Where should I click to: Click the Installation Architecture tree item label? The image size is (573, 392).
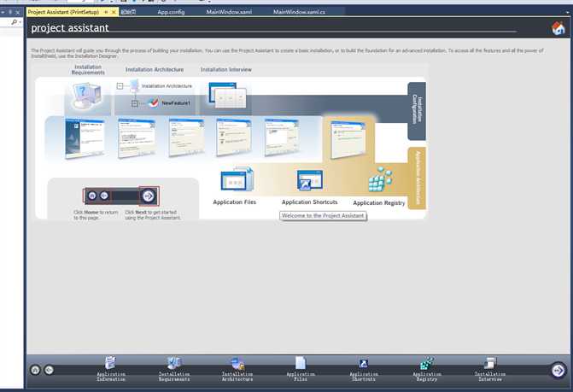coord(167,86)
